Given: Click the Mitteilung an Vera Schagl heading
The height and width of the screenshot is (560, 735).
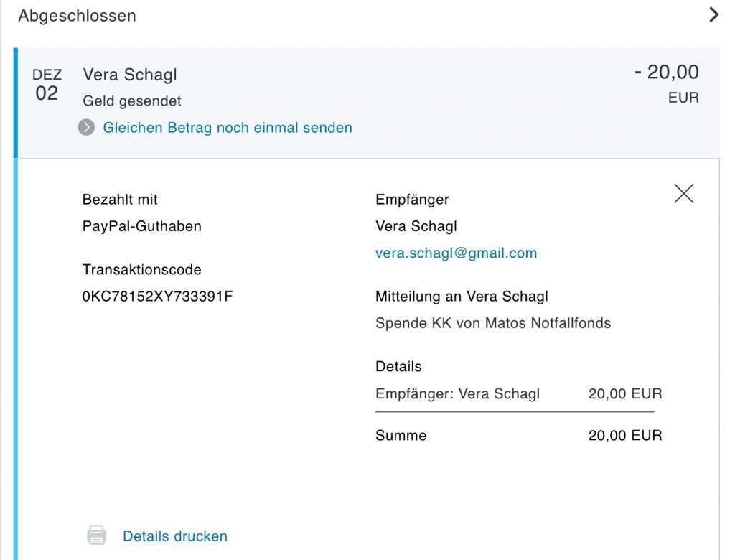Looking at the screenshot, I should click(x=462, y=297).
